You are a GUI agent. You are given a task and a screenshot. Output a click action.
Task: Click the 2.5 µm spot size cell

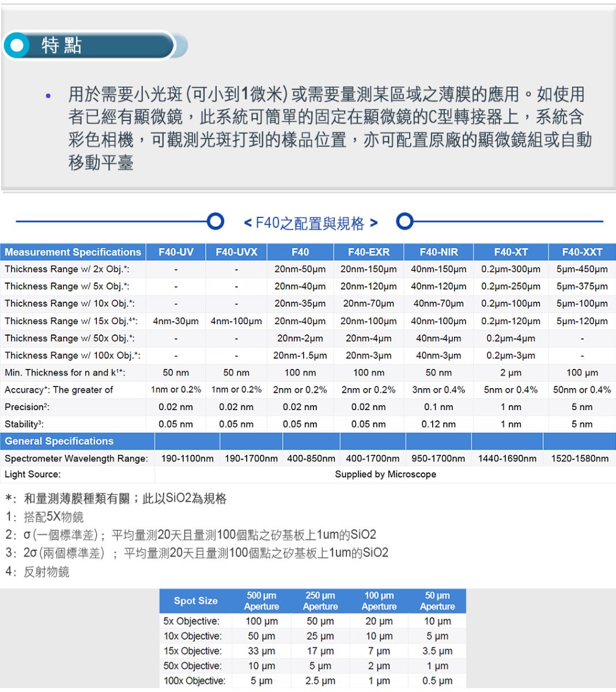(x=320, y=681)
